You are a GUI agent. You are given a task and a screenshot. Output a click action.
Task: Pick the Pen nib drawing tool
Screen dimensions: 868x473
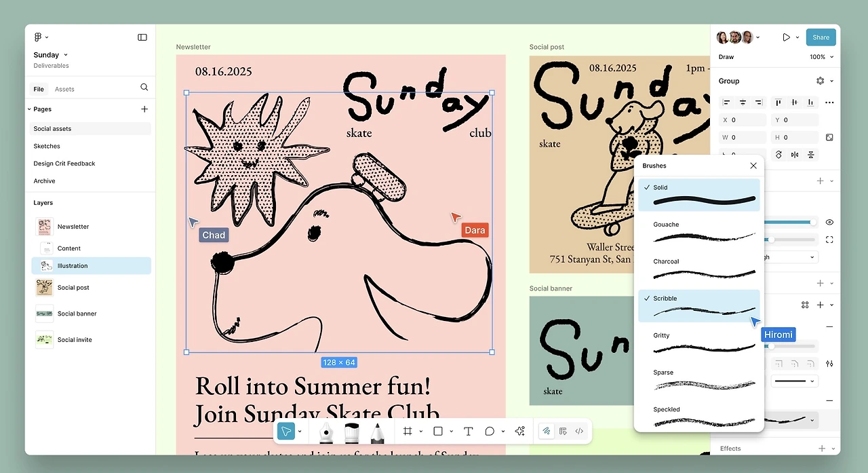(326, 432)
